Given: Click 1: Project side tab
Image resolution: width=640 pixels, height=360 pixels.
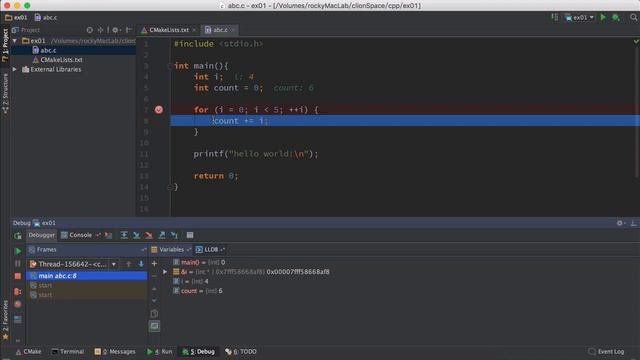Looking at the screenshot, I should pos(5,45).
